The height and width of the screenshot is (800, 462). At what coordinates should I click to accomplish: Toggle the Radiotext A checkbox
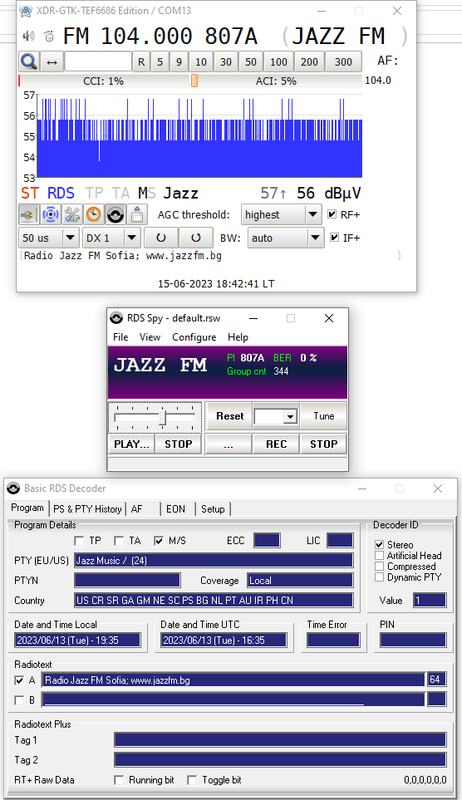19,680
